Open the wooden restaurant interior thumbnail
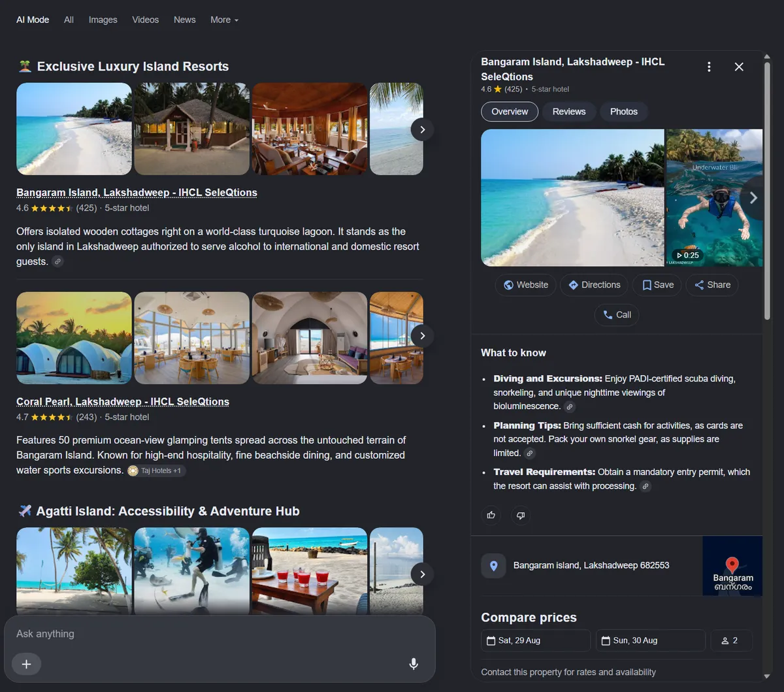Screen dimensions: 784x692 point(310,129)
